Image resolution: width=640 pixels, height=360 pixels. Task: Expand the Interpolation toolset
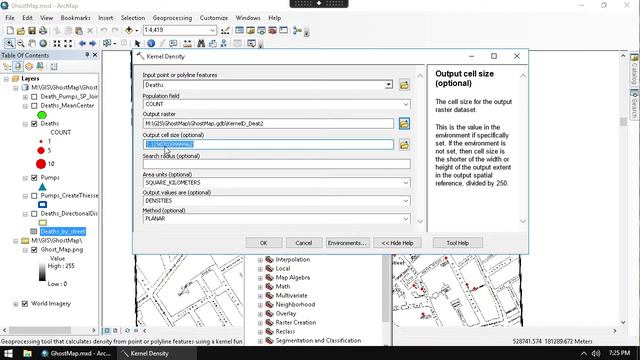click(260, 260)
